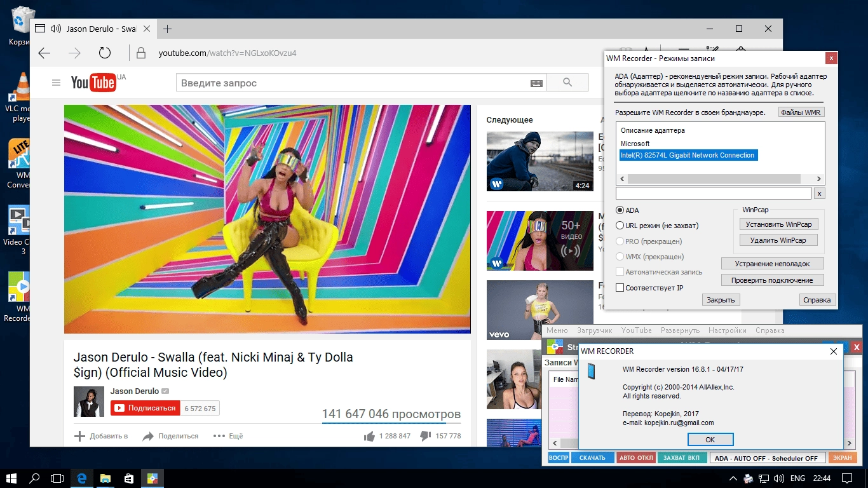This screenshot has height=488, width=868.
Task: Open Task View on the taskbar
Action: pos(58,478)
